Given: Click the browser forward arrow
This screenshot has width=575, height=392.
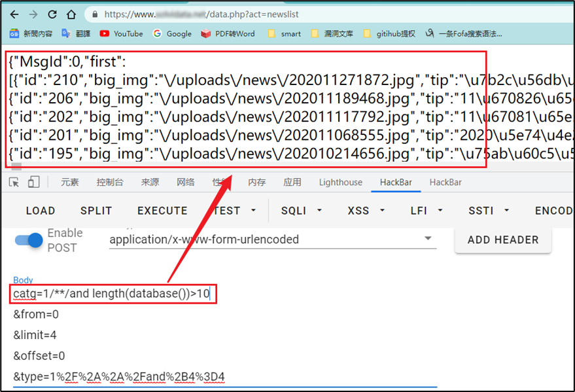Looking at the screenshot, I should 33,14.
